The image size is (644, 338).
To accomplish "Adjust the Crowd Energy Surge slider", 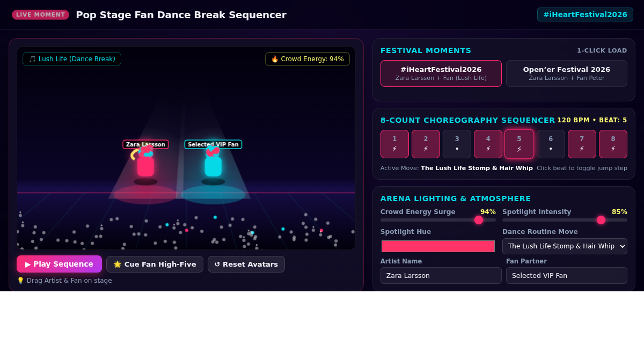I will click(x=438, y=220).
